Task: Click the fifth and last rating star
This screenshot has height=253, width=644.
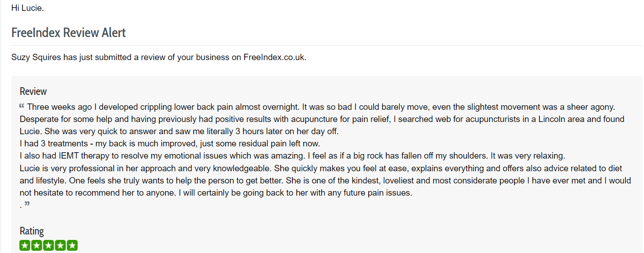Action: click(x=72, y=245)
